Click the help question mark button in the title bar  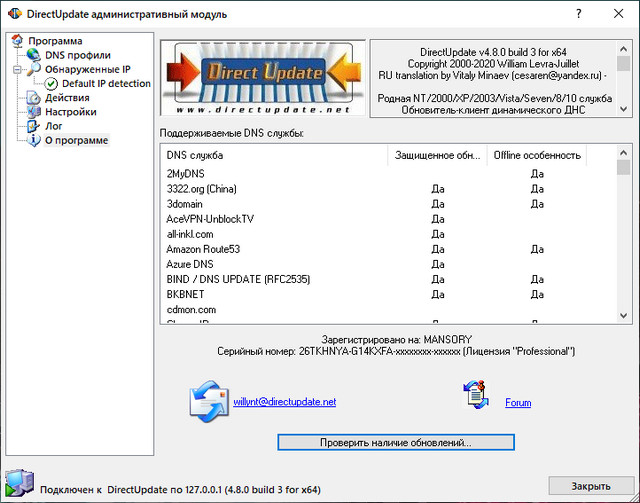coord(578,13)
